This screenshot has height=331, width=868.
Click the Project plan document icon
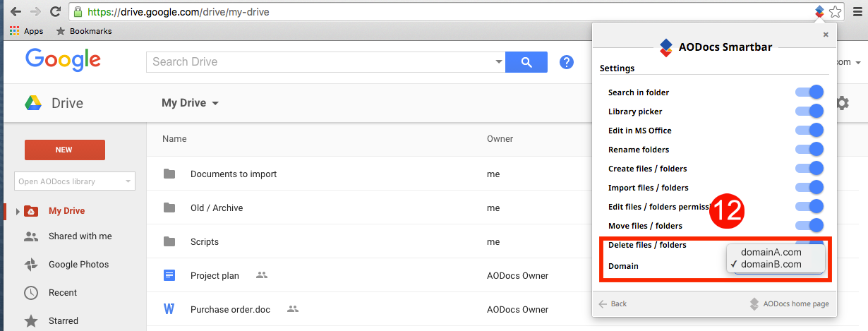point(169,275)
